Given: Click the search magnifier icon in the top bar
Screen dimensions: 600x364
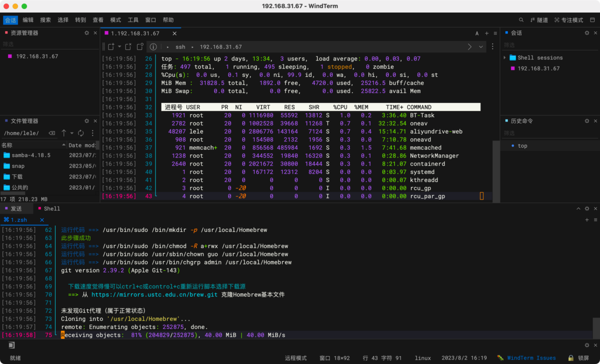Looking at the screenshot, I should coord(521,20).
